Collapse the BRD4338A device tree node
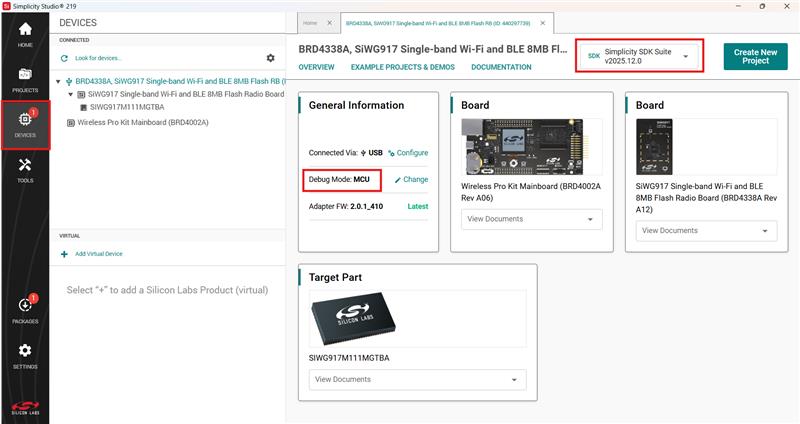Screen dimensions: 800x424 59,82
